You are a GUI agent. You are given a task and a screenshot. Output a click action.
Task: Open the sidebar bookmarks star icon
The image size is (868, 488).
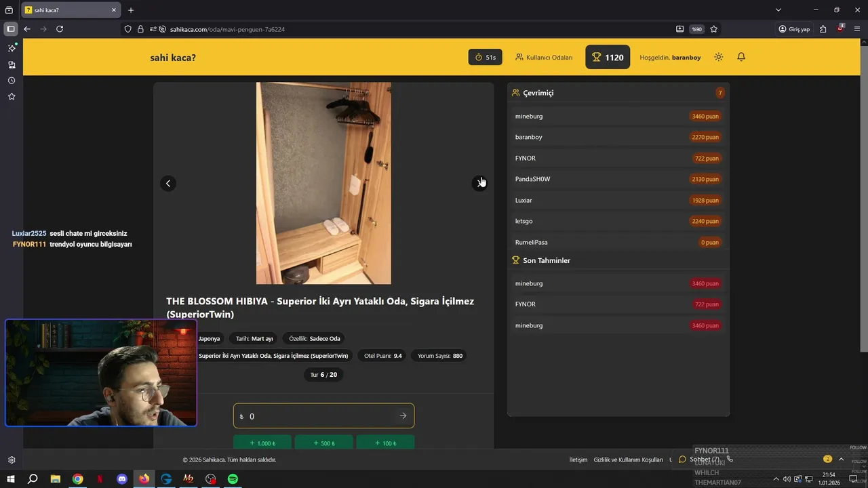point(12,97)
